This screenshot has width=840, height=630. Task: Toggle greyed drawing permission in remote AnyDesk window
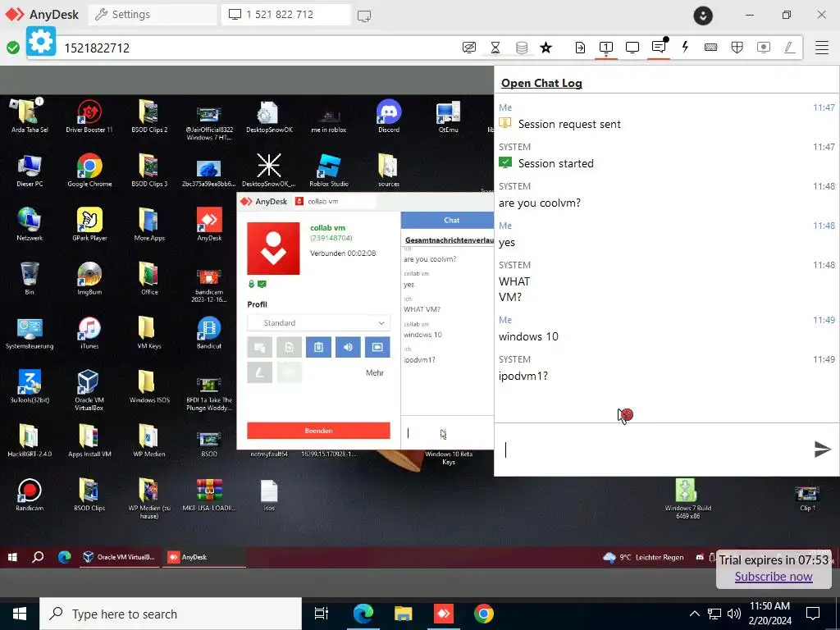click(260, 372)
